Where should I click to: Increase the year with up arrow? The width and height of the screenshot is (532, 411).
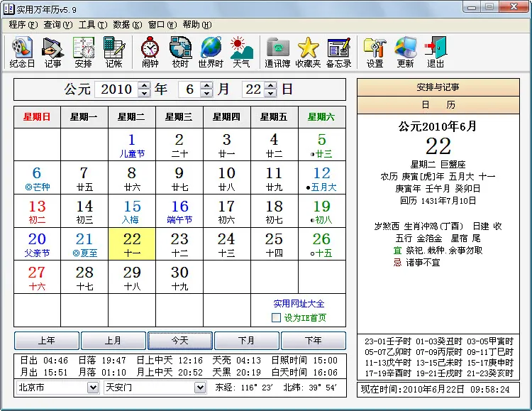coord(144,85)
